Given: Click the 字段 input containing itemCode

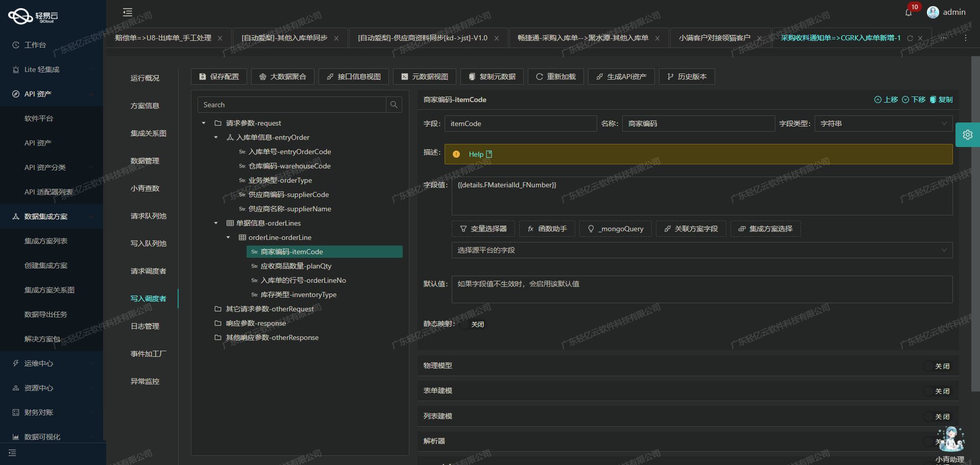Looking at the screenshot, I should click(x=521, y=124).
